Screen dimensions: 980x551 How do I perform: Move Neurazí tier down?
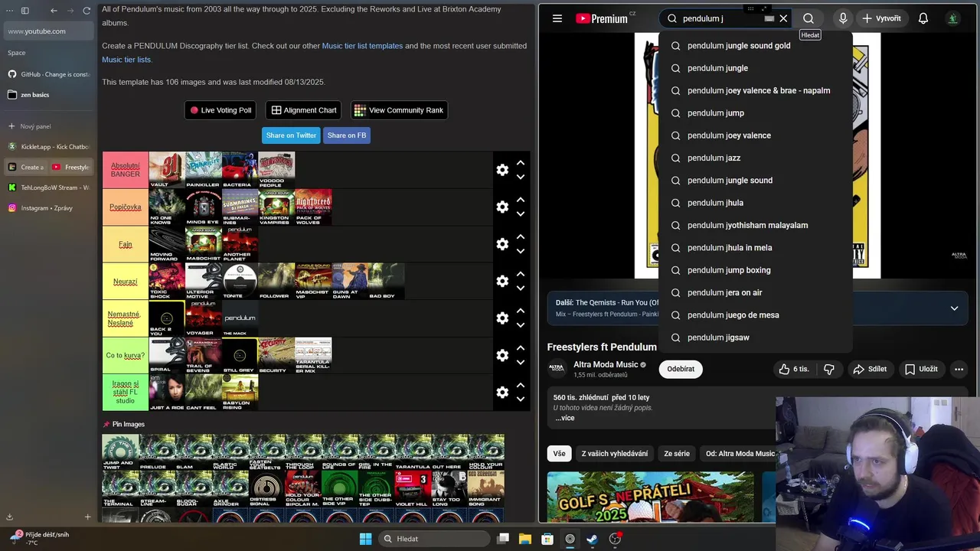coord(521,289)
